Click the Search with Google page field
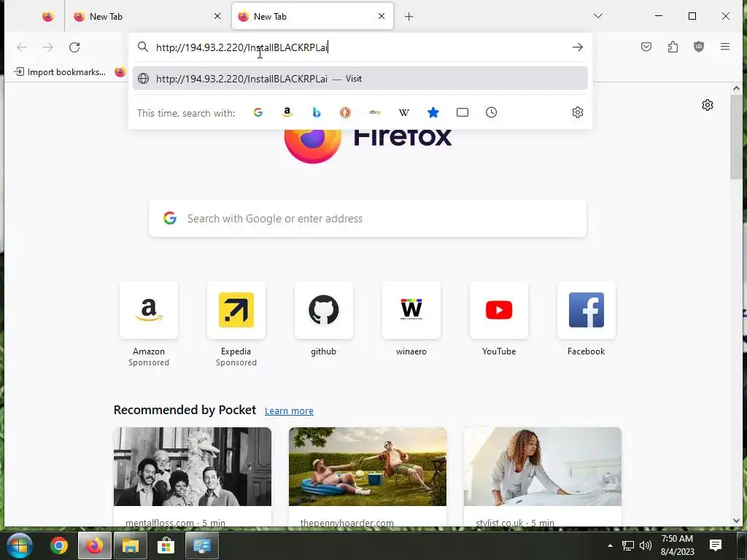The height and width of the screenshot is (560, 747). point(368,219)
